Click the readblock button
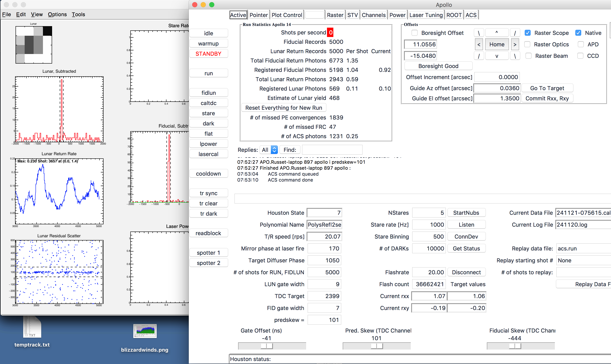The width and height of the screenshot is (611, 364). pos(208,233)
